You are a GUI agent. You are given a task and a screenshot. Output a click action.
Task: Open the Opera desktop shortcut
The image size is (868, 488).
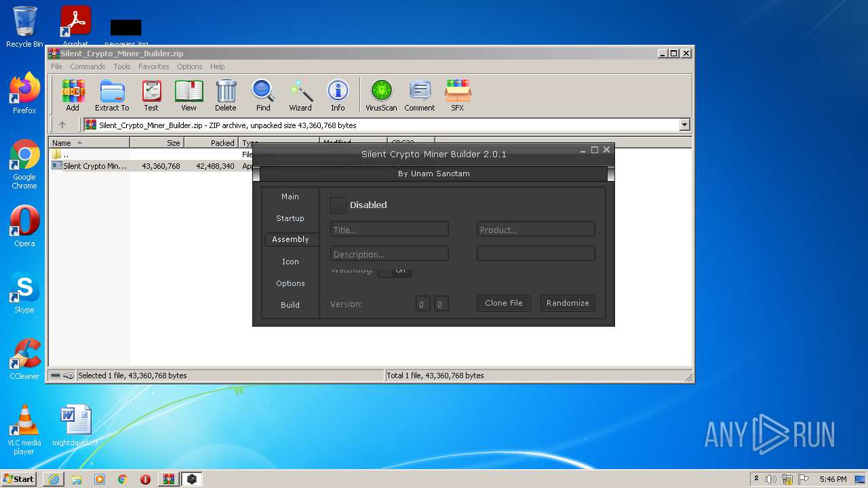tap(24, 226)
